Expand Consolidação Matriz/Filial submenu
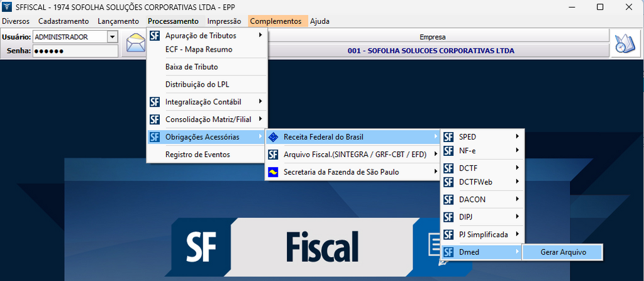The height and width of the screenshot is (281, 644). [208, 119]
